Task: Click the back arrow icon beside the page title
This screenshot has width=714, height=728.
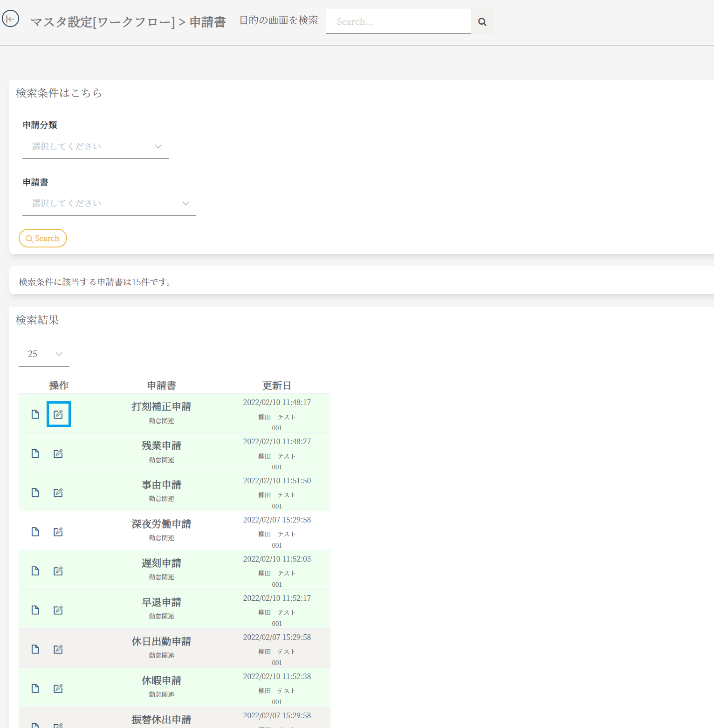Action: pos(10,19)
